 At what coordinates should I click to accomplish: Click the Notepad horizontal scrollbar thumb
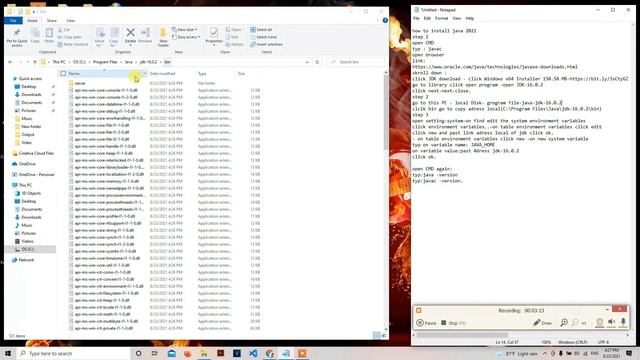pyautogui.click(x=462, y=335)
